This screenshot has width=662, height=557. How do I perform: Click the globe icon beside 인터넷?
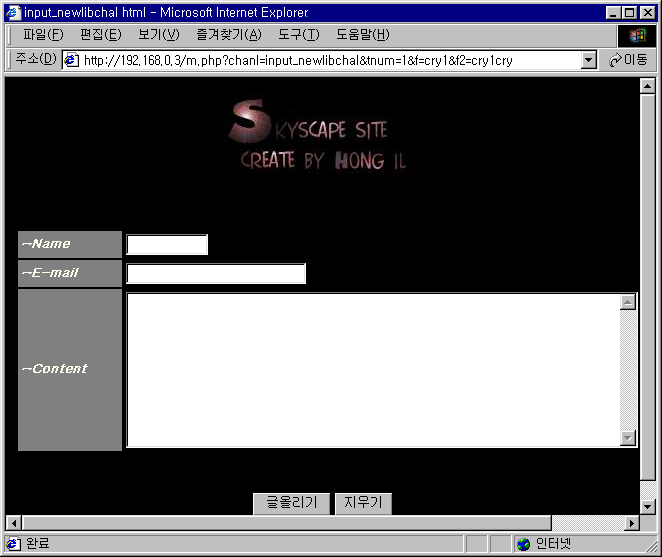pyautogui.click(x=524, y=544)
